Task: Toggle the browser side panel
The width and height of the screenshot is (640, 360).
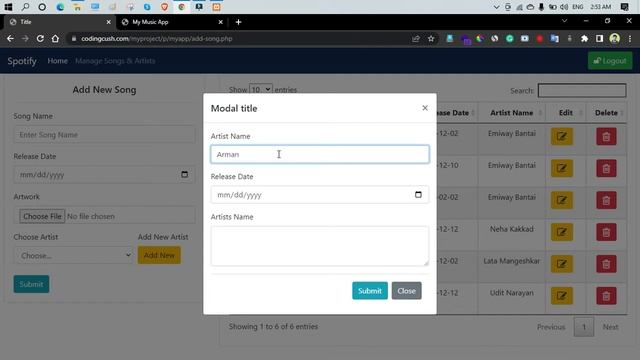Action: (600, 39)
